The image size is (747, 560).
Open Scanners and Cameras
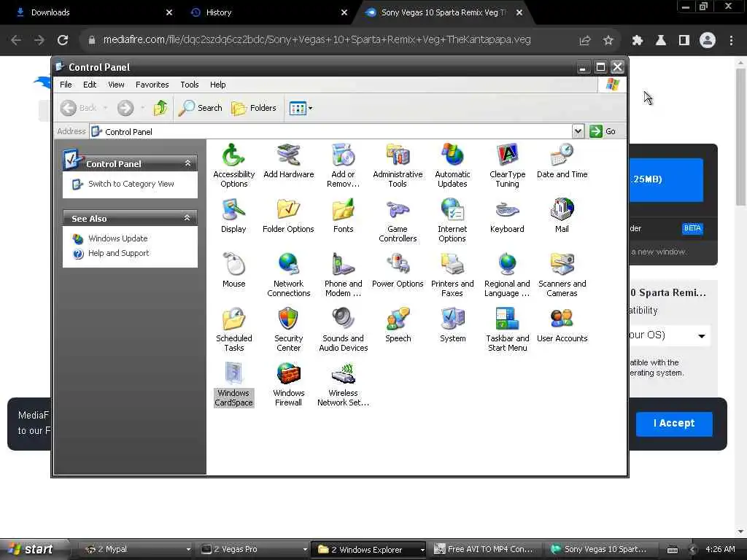click(x=562, y=275)
